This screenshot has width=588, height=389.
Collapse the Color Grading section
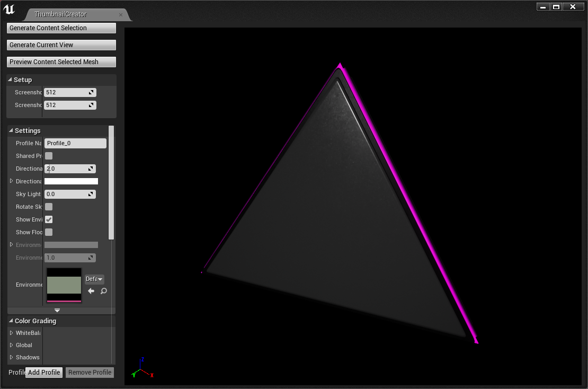[11, 321]
